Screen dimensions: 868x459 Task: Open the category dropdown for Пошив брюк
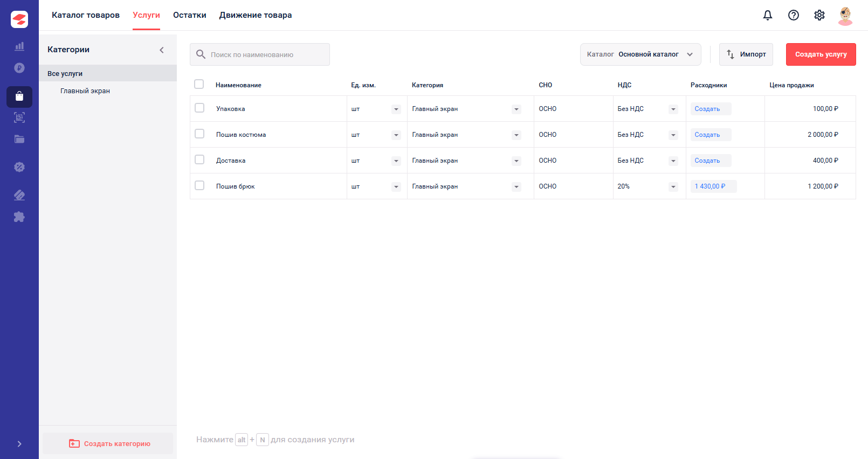516,187
